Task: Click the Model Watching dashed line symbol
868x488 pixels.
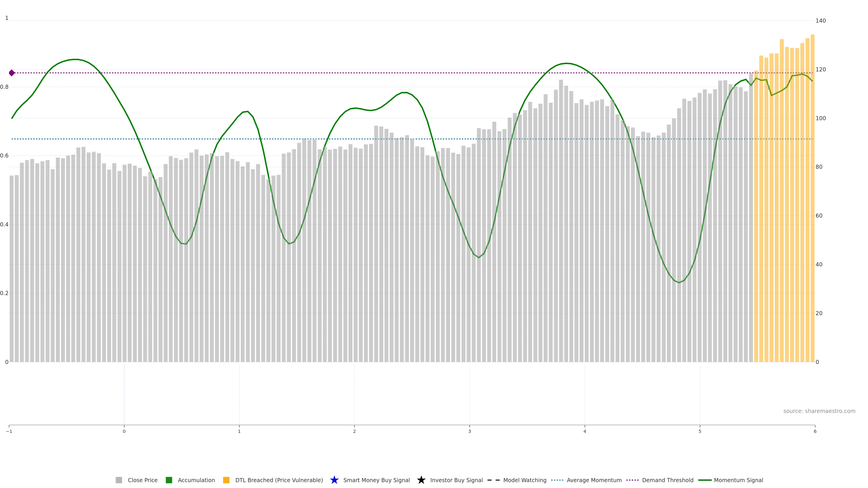Action: [x=493, y=480]
